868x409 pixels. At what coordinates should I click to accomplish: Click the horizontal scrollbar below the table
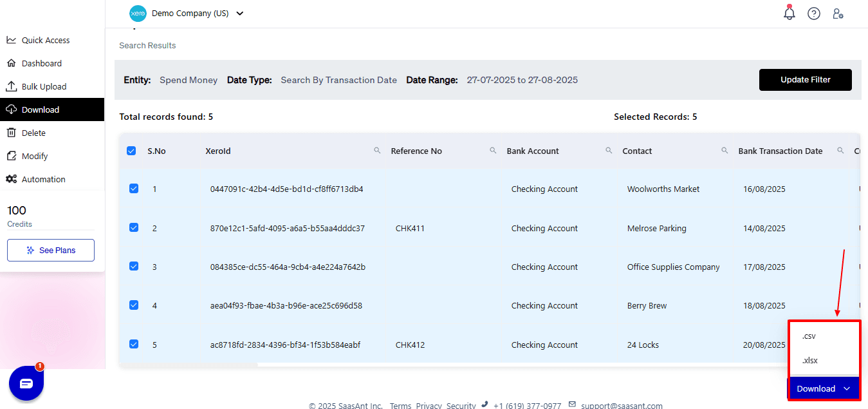click(189, 365)
